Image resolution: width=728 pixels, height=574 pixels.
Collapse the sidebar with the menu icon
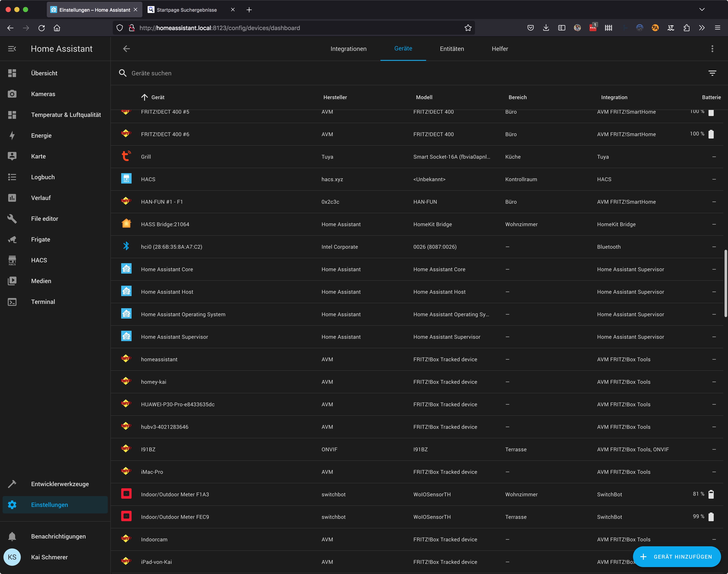coord(12,49)
